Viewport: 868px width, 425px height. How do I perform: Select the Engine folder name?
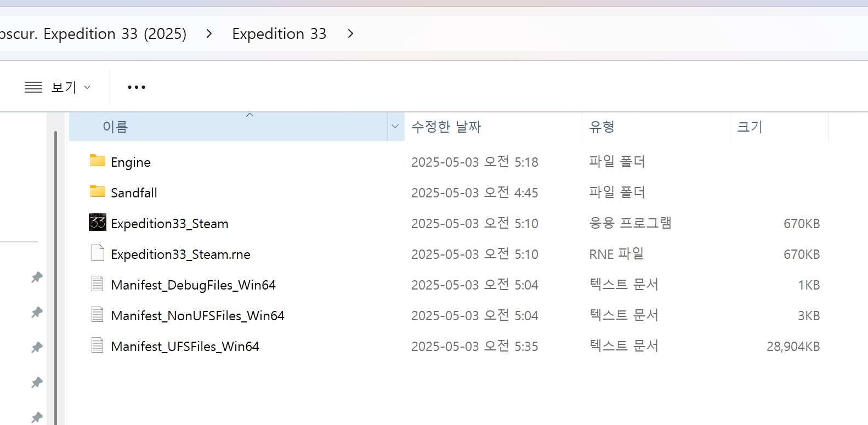click(x=131, y=162)
